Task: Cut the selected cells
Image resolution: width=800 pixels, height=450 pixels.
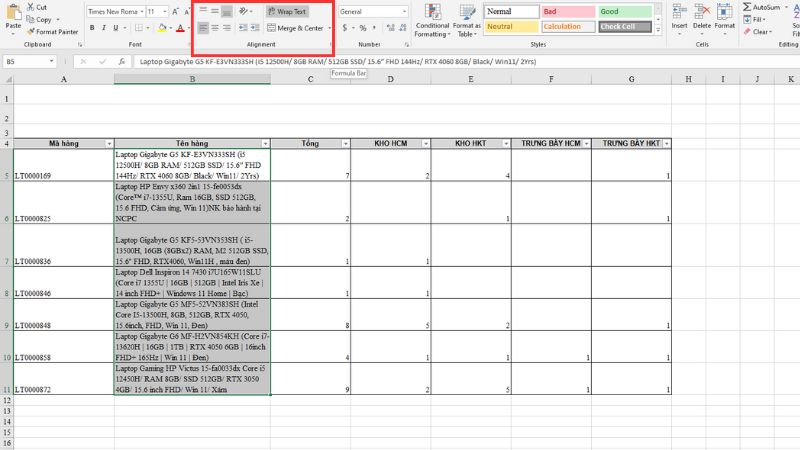Action: pos(37,7)
